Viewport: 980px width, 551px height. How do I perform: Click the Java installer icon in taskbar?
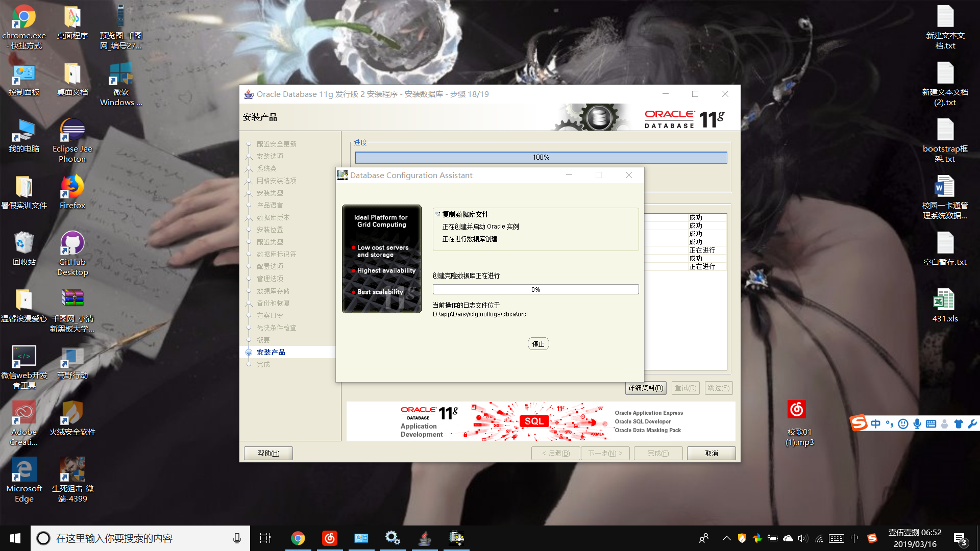[x=424, y=538]
